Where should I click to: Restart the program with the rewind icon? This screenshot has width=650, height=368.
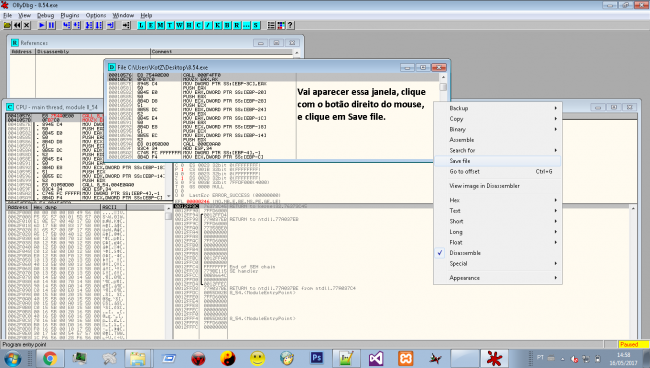[17, 25]
